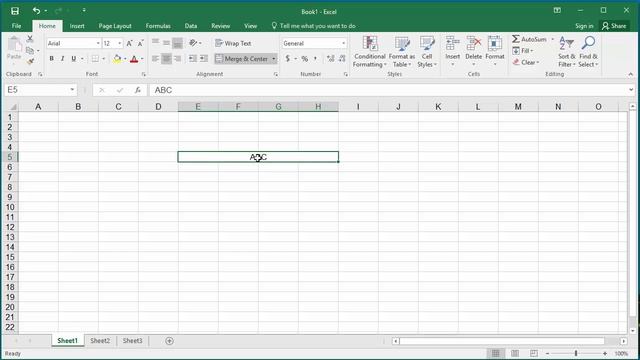Pick the yellow Fill Color swatch

coord(117,59)
